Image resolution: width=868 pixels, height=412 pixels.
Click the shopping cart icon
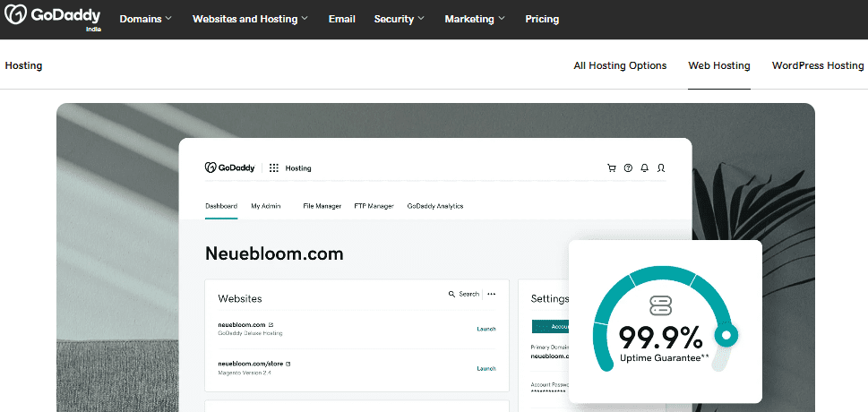[612, 167]
